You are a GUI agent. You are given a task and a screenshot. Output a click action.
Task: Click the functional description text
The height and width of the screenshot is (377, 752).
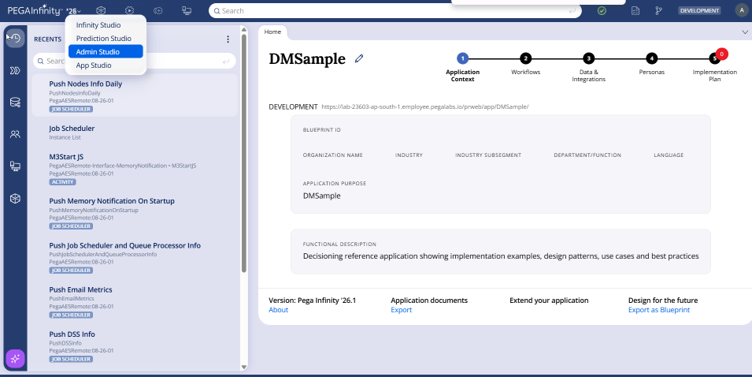[x=501, y=256]
